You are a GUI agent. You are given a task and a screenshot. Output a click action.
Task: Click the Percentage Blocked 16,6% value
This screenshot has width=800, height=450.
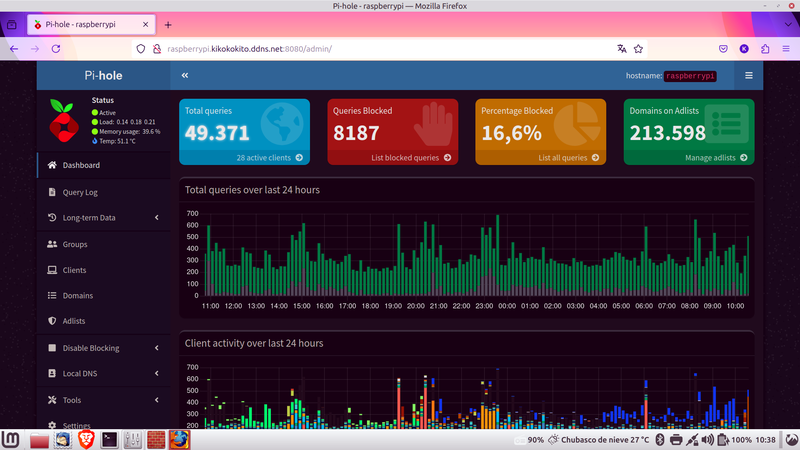click(511, 133)
